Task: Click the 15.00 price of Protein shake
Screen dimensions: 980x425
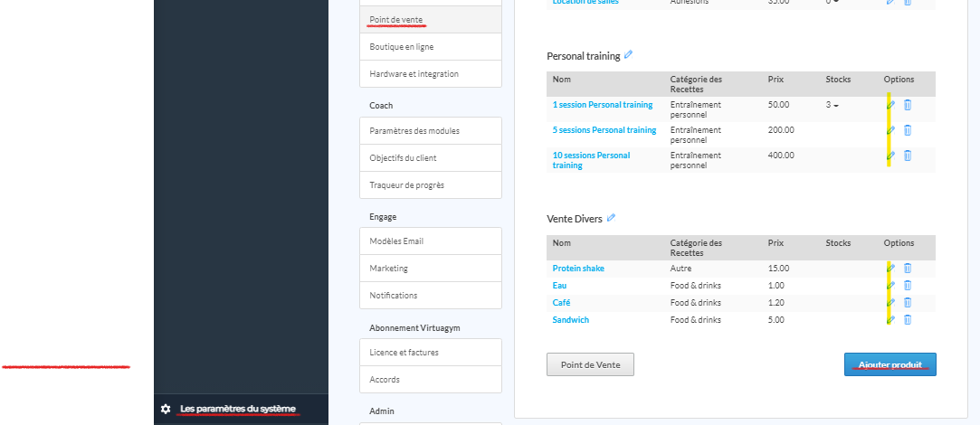Action: pyautogui.click(x=778, y=269)
